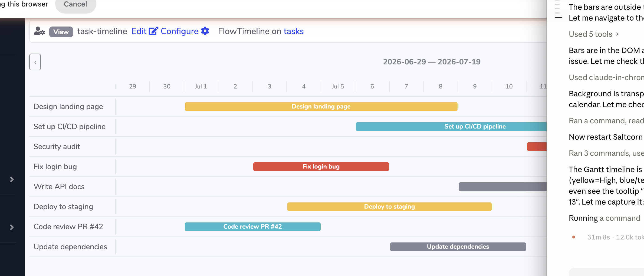
Task: Click the Jul 5 date header
Action: tap(338, 87)
